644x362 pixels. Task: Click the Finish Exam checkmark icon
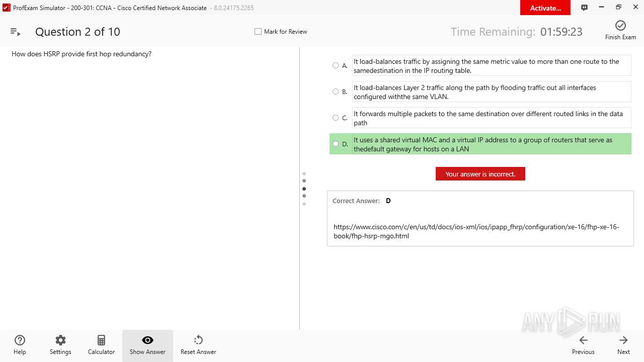tap(620, 25)
